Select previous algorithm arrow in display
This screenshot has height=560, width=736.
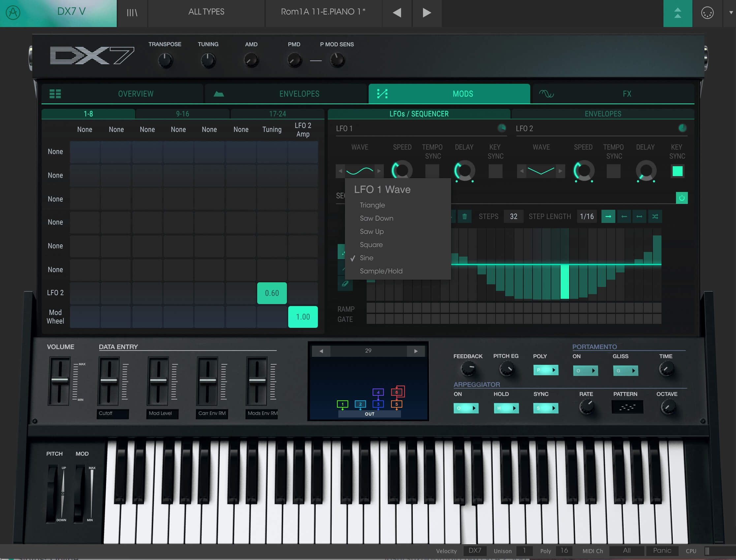pyautogui.click(x=321, y=351)
